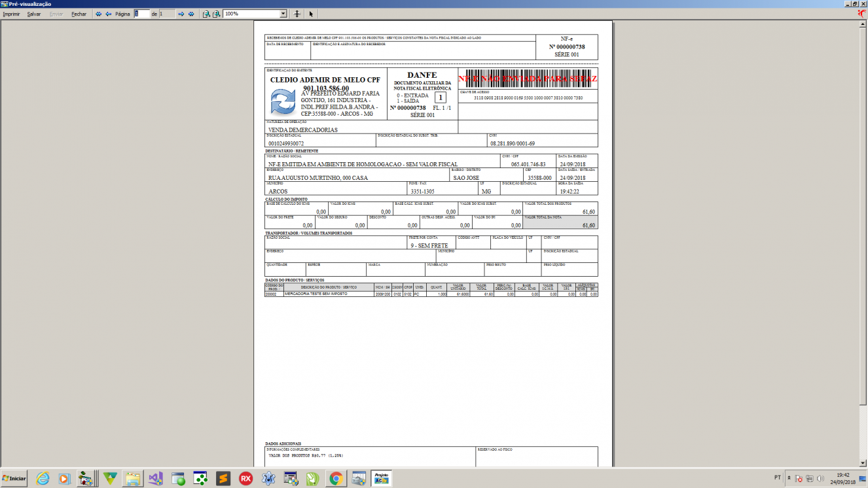Open the green dots app in taskbar
This screenshot has width=868, height=488.
pos(200,478)
